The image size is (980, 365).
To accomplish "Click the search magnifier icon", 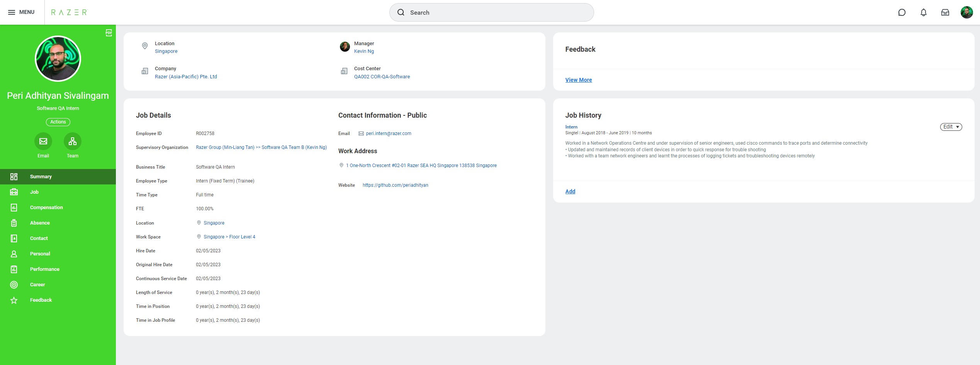I will click(x=401, y=12).
